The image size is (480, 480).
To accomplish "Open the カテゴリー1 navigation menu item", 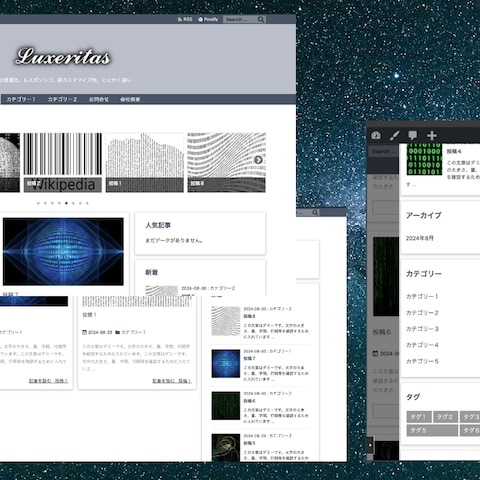I will point(21,99).
